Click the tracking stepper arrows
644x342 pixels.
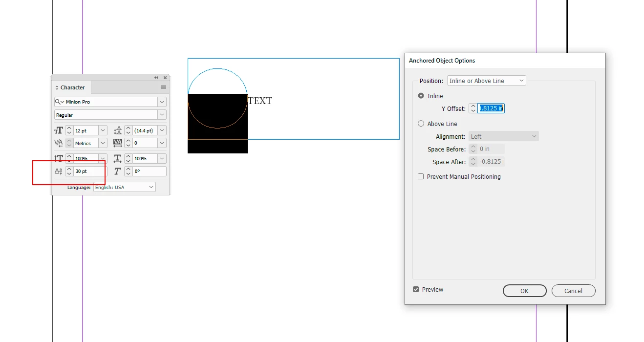pos(129,143)
